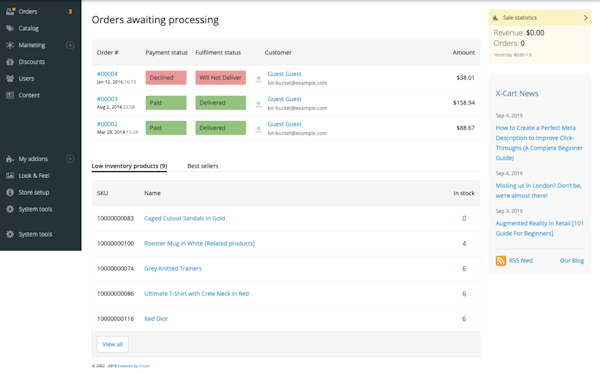This screenshot has width=600, height=374.
Task: Open Augmented Reality in Retail article
Action: 540,228
